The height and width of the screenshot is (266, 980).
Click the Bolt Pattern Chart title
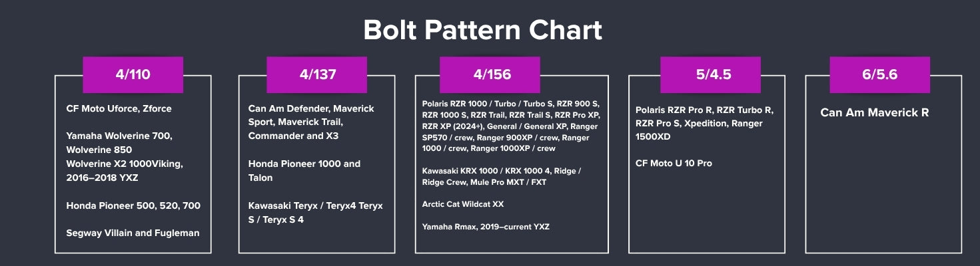click(482, 31)
